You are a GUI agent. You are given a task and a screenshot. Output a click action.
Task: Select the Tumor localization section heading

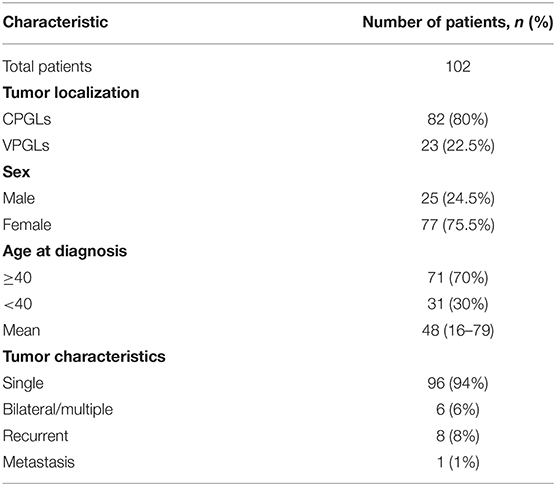(71, 93)
